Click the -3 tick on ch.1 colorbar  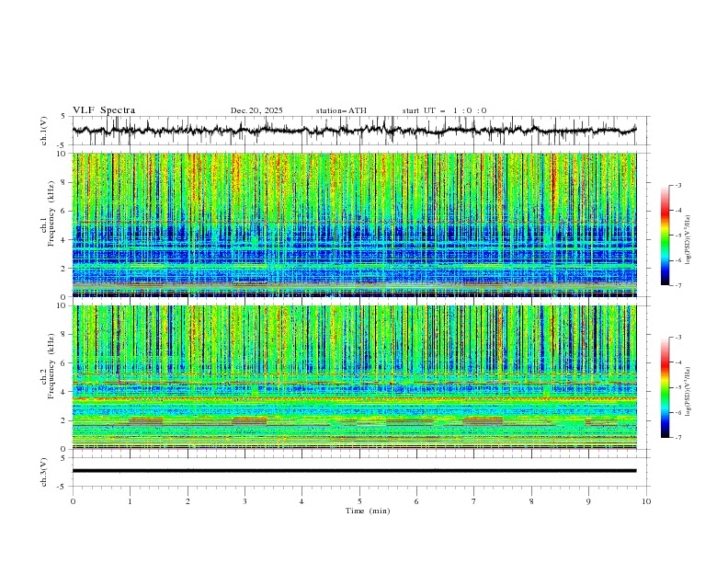[x=677, y=186]
